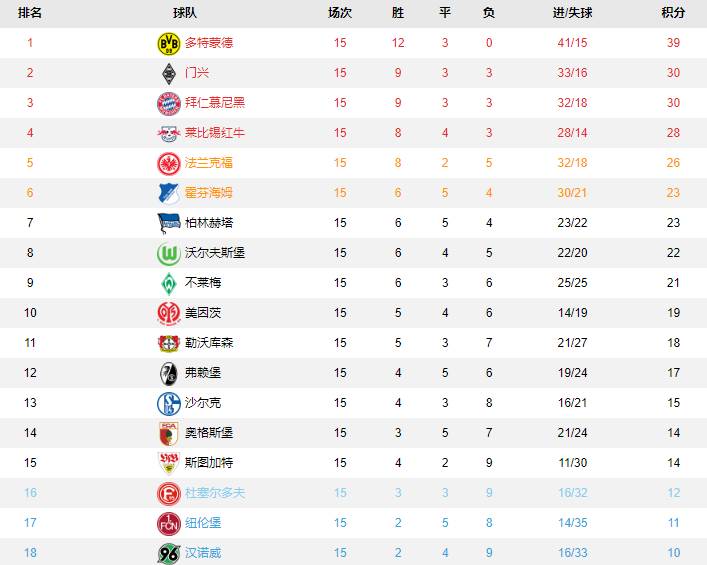Click the 球队 column header
The height and width of the screenshot is (565, 707).
(x=185, y=13)
